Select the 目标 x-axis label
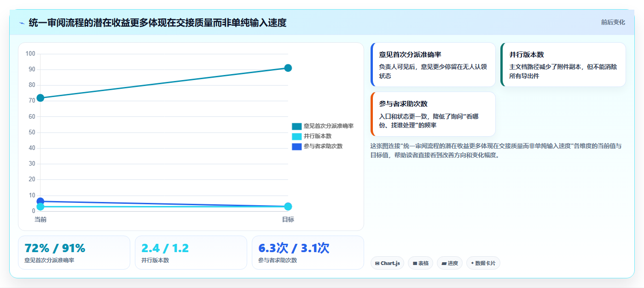Screen dimensions: 644x288 point(288,219)
